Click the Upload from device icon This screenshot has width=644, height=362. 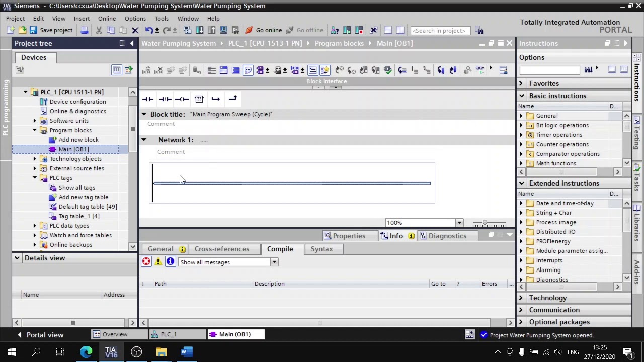(212, 30)
